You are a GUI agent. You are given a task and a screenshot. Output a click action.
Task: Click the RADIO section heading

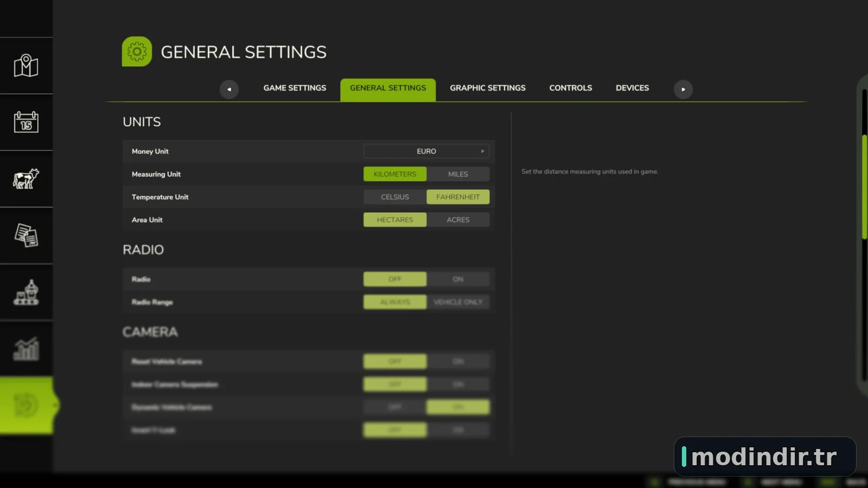tap(143, 250)
